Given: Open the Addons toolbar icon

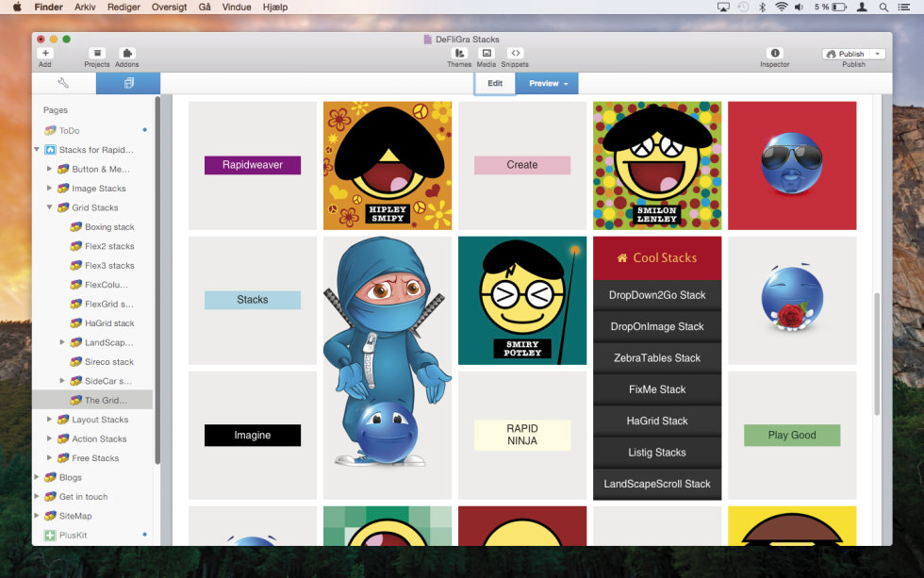Looking at the screenshot, I should tap(126, 53).
